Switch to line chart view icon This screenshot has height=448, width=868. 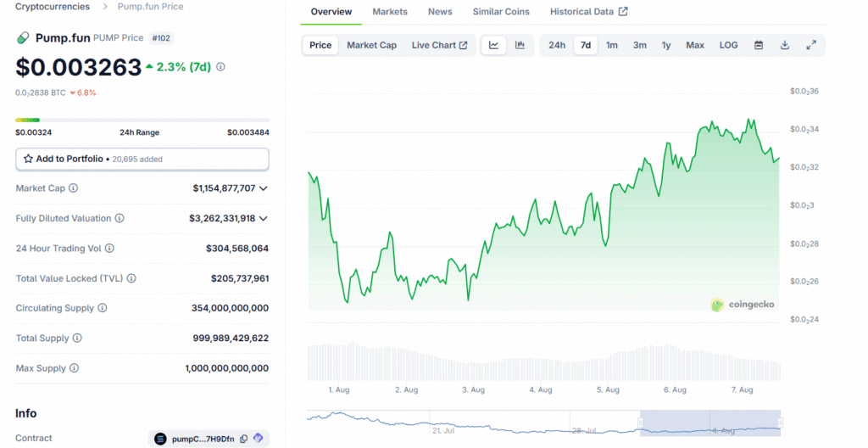coord(493,45)
